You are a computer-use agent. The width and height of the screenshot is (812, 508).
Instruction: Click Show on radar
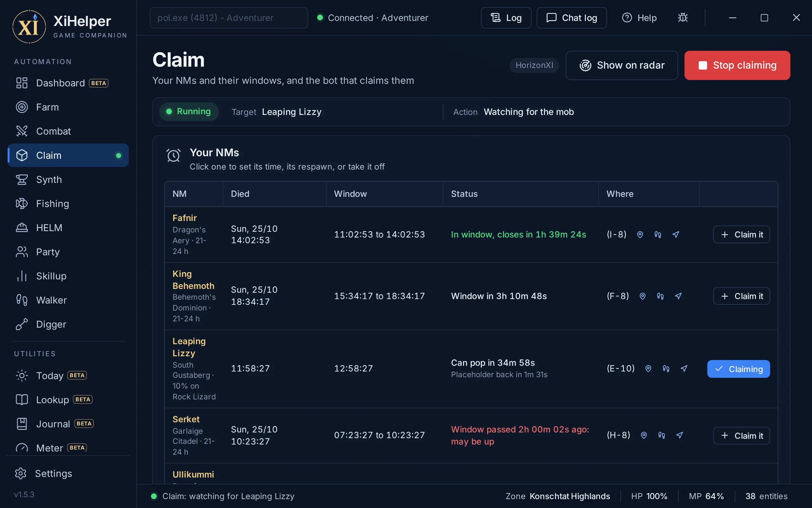click(622, 65)
